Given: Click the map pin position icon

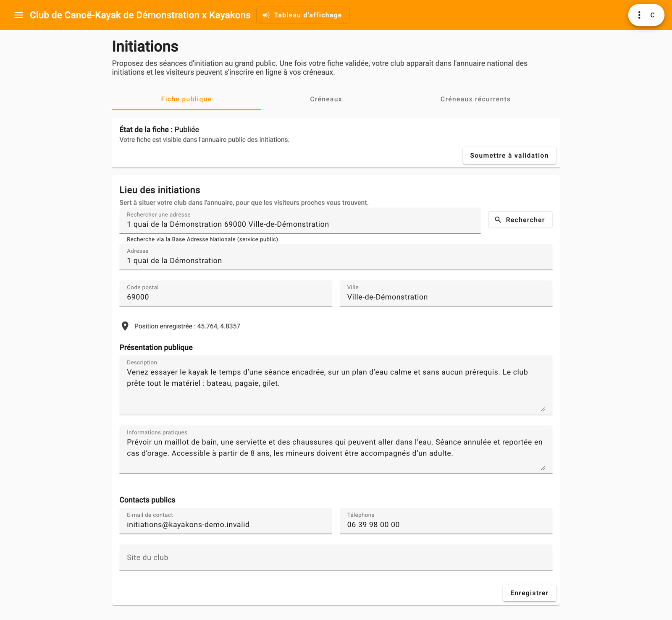Looking at the screenshot, I should pos(125,326).
